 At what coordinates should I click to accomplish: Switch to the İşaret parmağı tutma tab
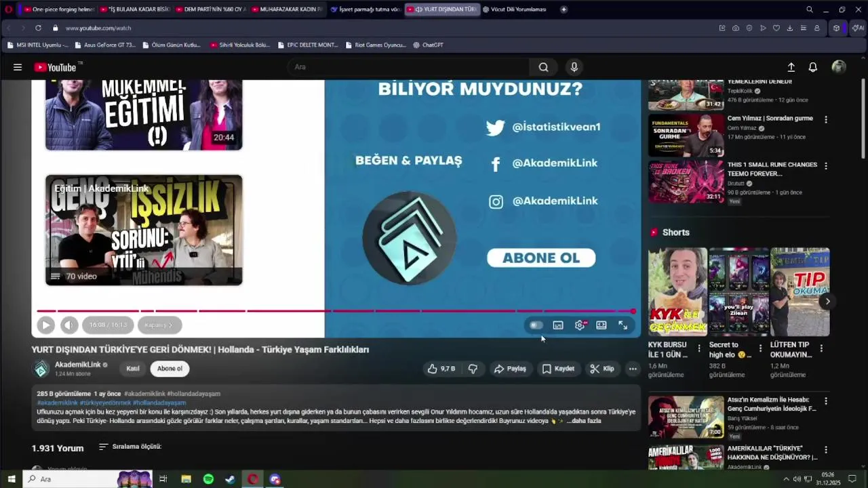366,9
